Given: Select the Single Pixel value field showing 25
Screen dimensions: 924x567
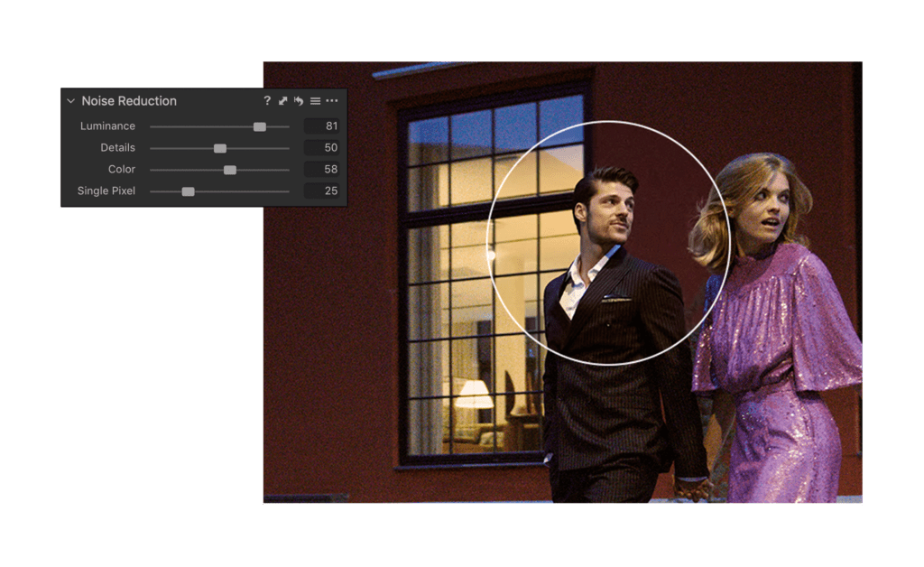Looking at the screenshot, I should click(x=322, y=191).
